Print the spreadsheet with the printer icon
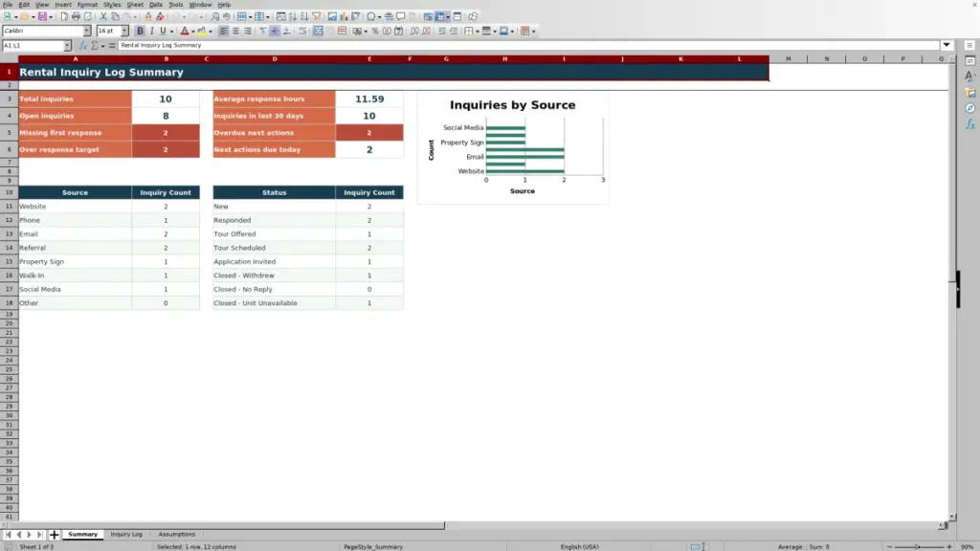Viewport: 980px width, 551px height. tap(76, 17)
